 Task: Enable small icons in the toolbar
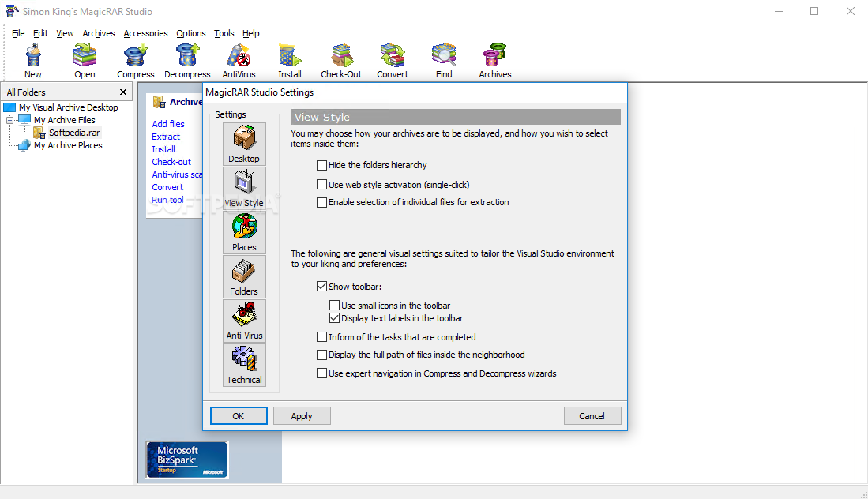tap(334, 305)
